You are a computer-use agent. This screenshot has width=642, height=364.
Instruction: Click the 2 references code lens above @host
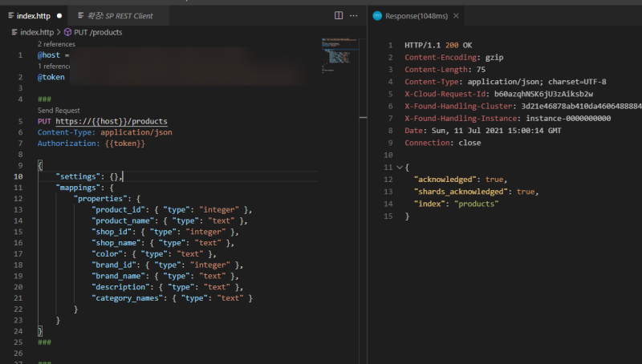pyautogui.click(x=56, y=44)
